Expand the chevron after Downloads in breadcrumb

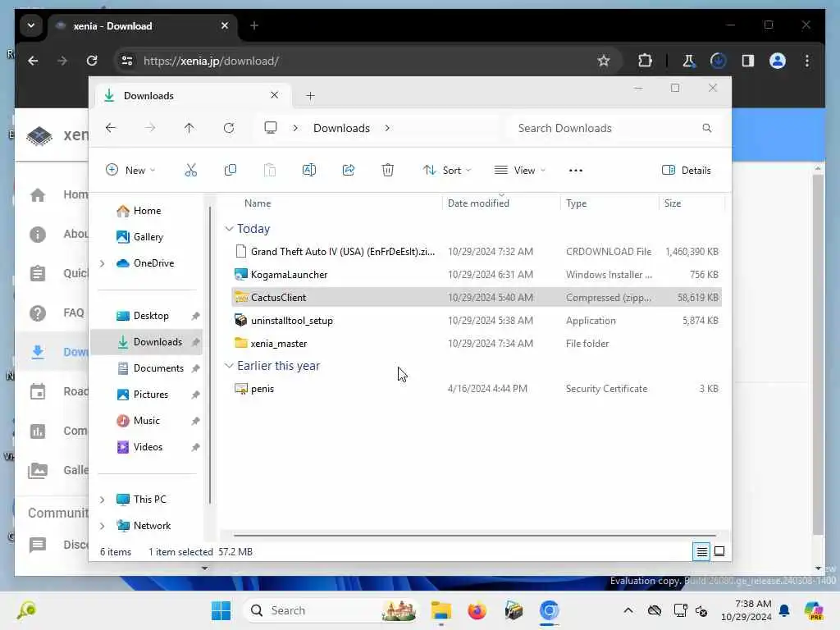click(x=387, y=128)
